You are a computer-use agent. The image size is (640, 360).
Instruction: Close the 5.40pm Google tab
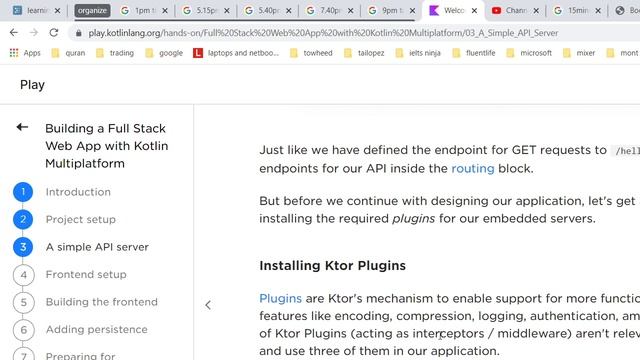289,11
